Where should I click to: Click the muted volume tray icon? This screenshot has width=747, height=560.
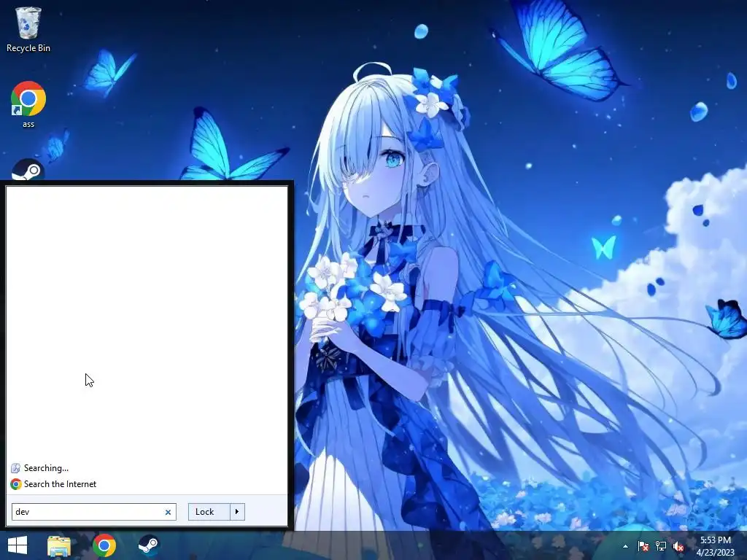pyautogui.click(x=678, y=546)
